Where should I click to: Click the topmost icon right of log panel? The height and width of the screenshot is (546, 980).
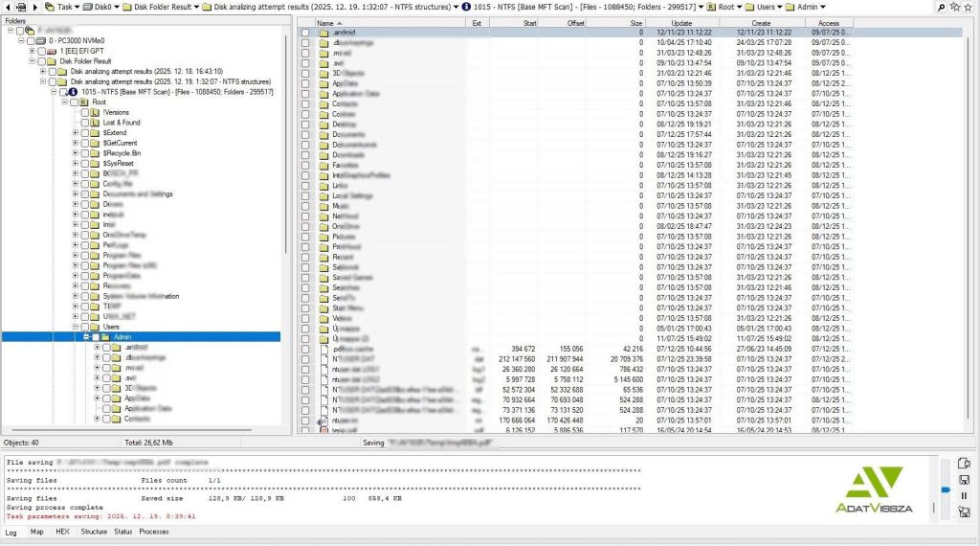[x=964, y=464]
